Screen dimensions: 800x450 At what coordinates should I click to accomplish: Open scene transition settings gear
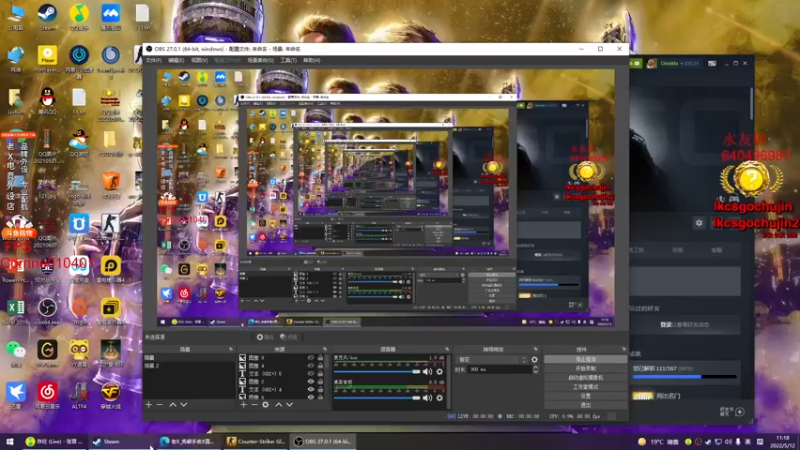click(x=534, y=360)
